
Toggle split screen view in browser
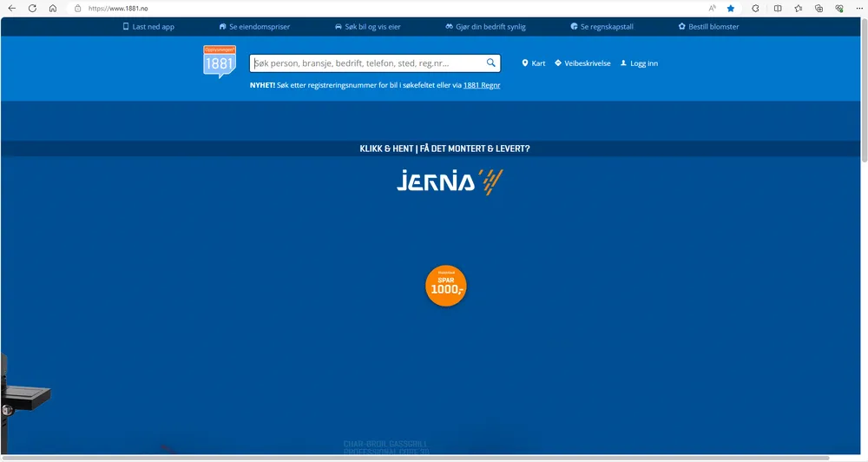click(x=777, y=8)
